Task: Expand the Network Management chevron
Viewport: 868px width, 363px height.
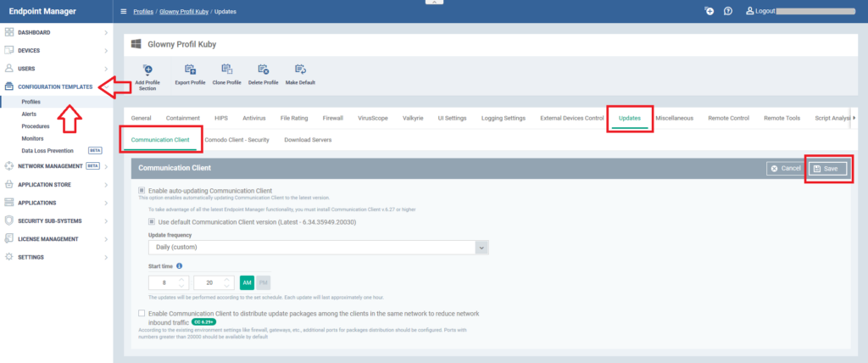Action: coord(106,165)
